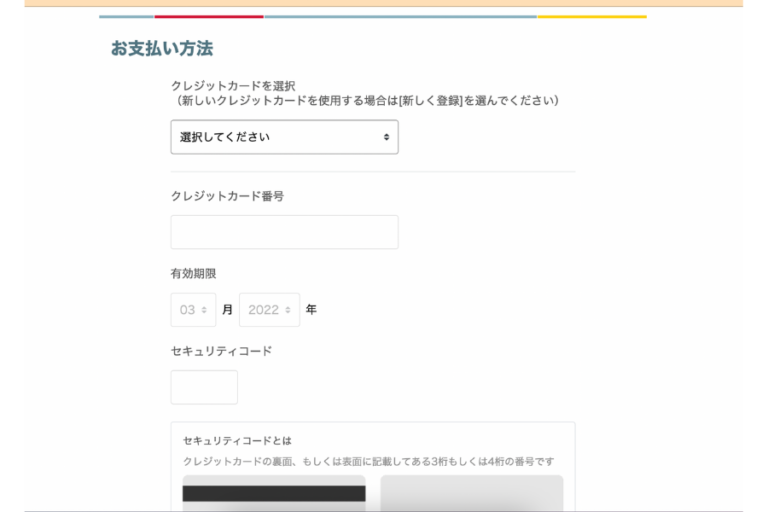Click the 有効期限 label
The height and width of the screenshot is (512, 768).
(x=193, y=273)
